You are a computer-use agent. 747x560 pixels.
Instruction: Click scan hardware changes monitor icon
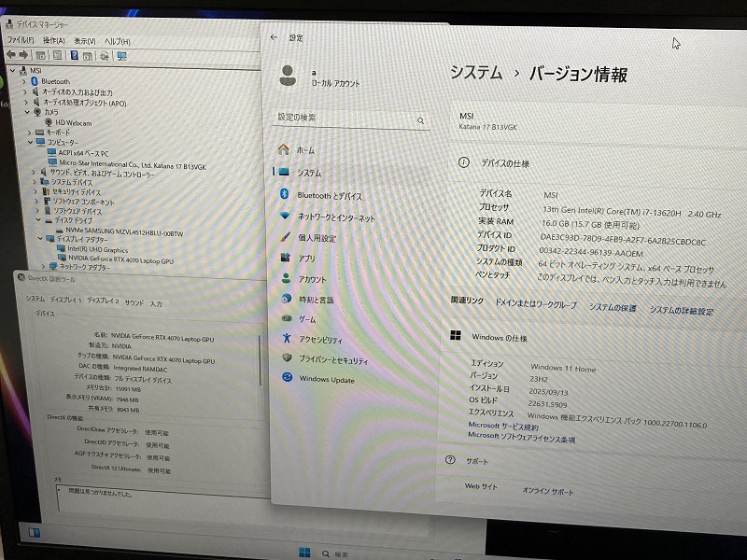(122, 56)
